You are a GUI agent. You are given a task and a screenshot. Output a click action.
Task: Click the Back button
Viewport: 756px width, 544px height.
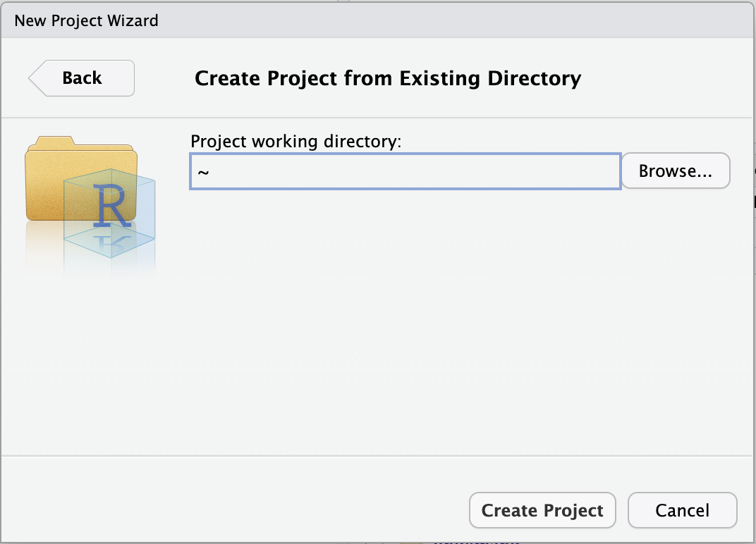point(82,78)
